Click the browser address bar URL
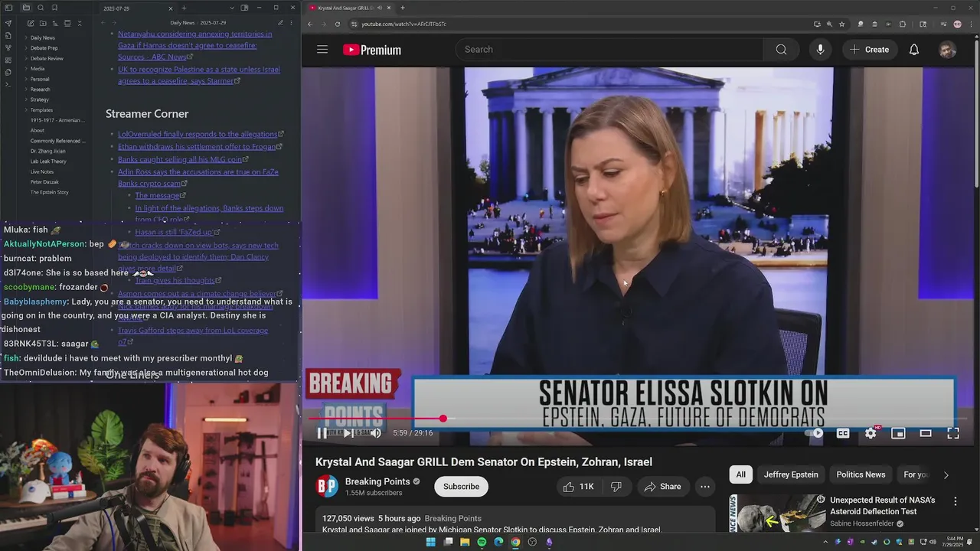Viewport: 980px width, 551px height. click(x=403, y=24)
